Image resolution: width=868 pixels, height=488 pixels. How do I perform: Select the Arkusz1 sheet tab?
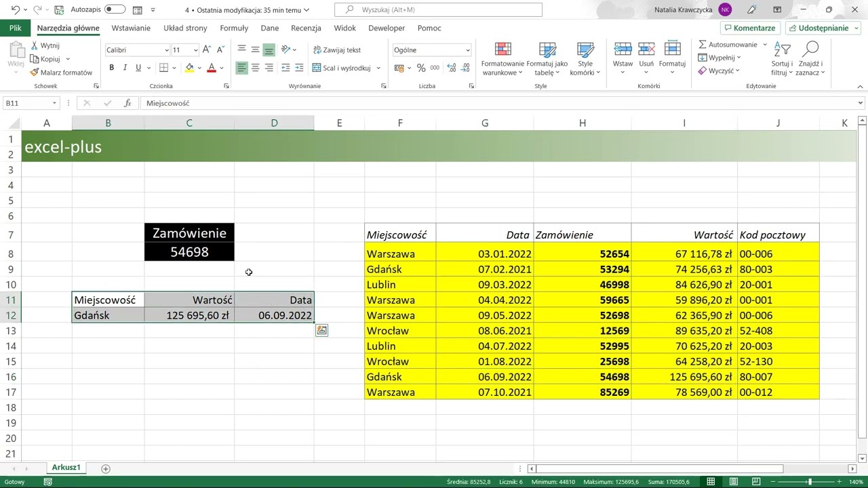click(66, 468)
